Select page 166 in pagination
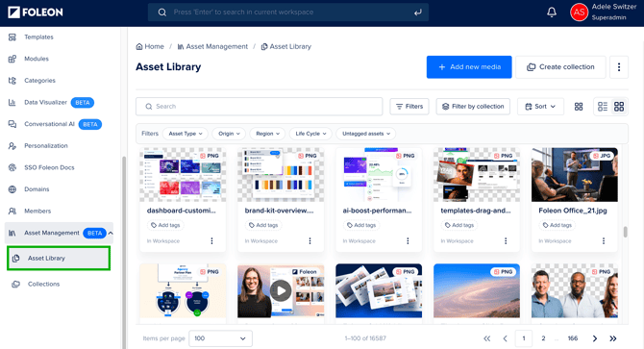 (573, 338)
